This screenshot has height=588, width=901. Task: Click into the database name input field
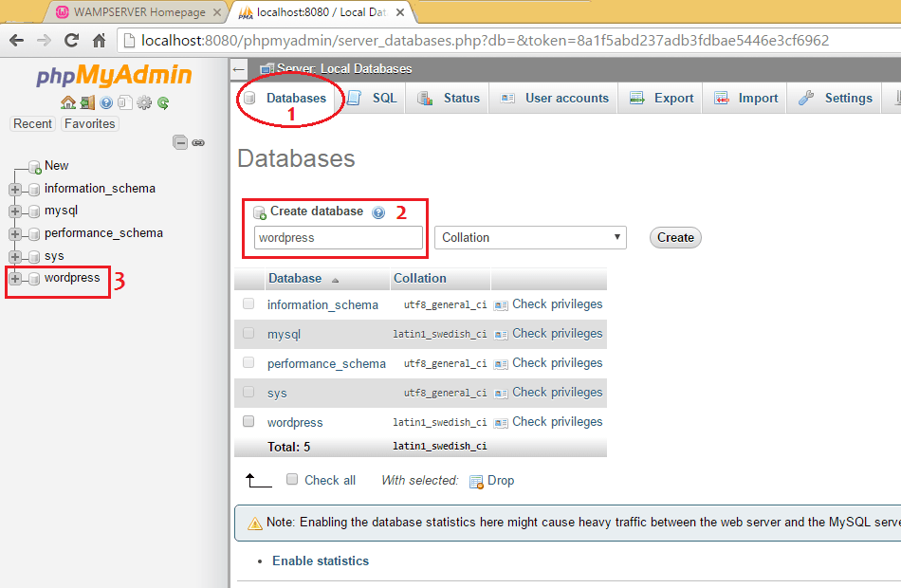[339, 237]
